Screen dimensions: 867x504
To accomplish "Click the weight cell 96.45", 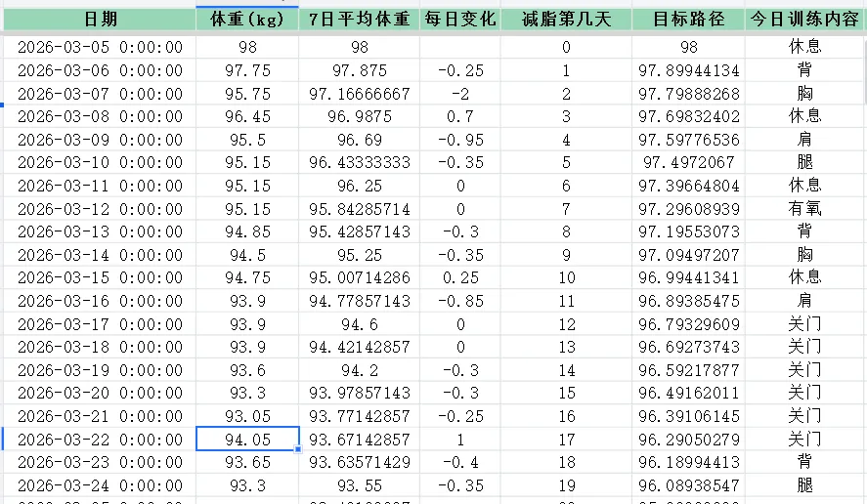I will pos(247,116).
